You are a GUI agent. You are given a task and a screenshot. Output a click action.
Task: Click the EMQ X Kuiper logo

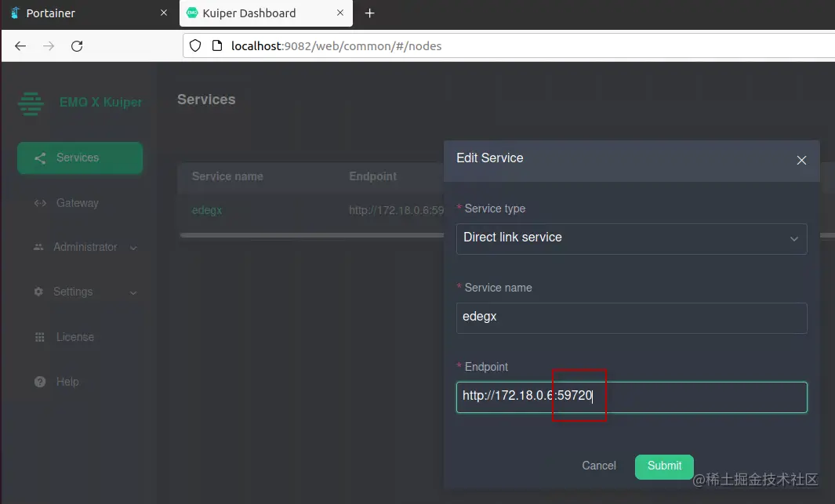coord(31,103)
